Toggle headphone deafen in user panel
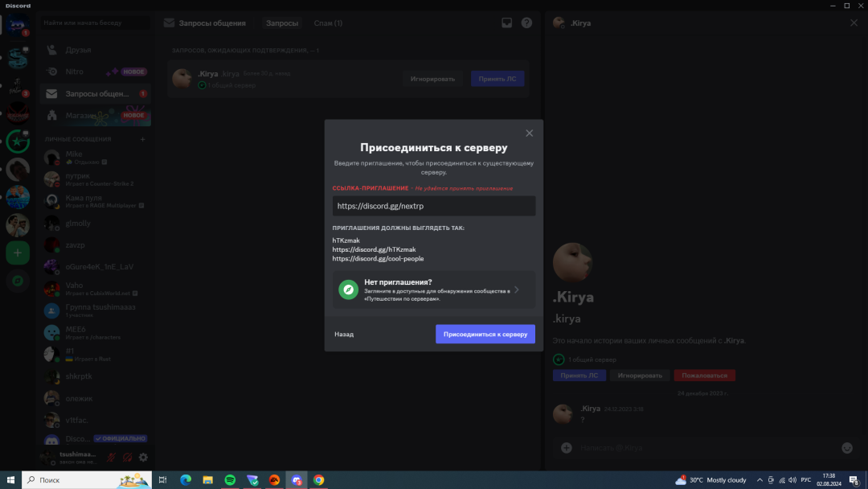Image resolution: width=868 pixels, height=489 pixels. point(127,458)
